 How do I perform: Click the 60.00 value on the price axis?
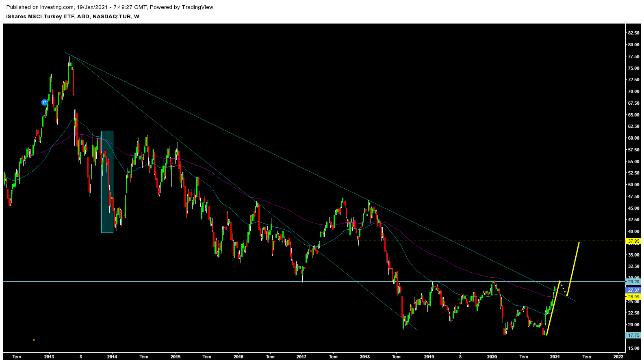pos(633,138)
